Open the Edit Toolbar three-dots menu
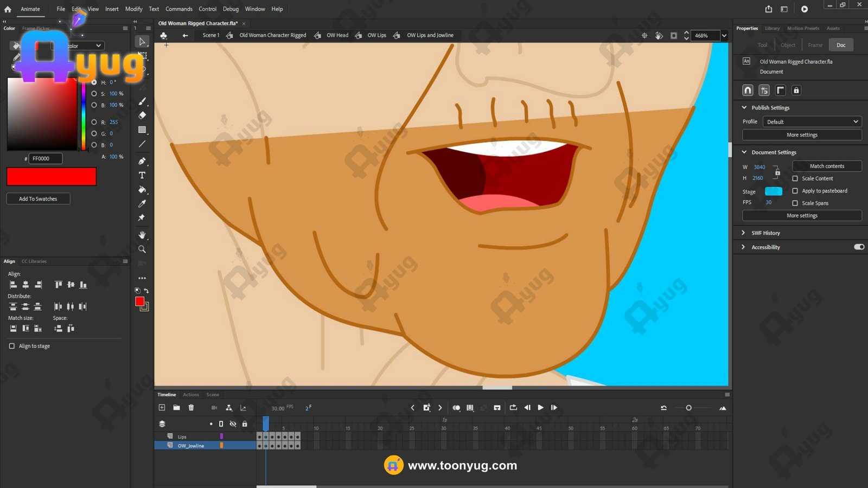868x488 pixels. 142,278
